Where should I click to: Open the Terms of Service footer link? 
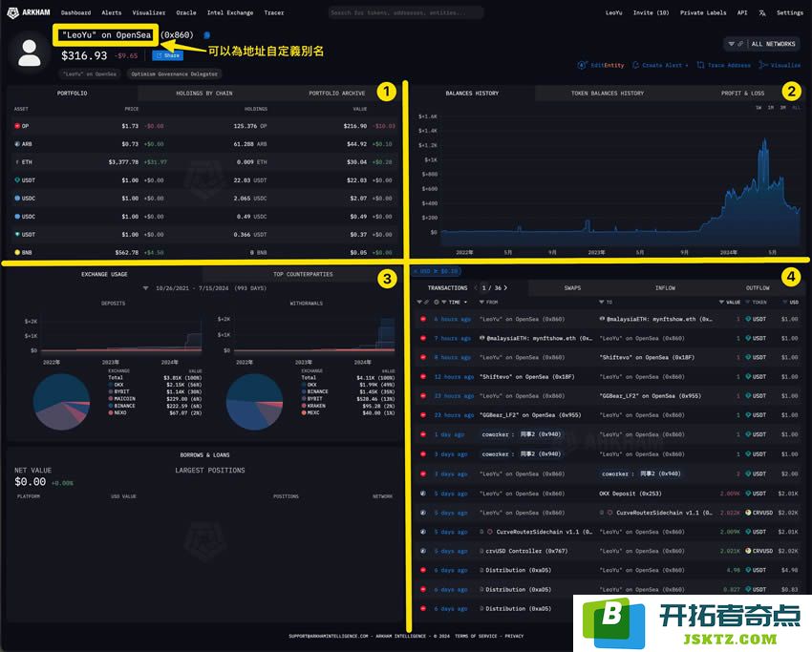click(477, 636)
